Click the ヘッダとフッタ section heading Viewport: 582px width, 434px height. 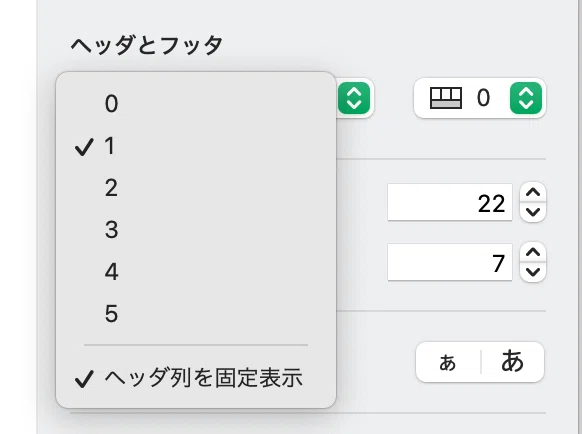coord(147,45)
